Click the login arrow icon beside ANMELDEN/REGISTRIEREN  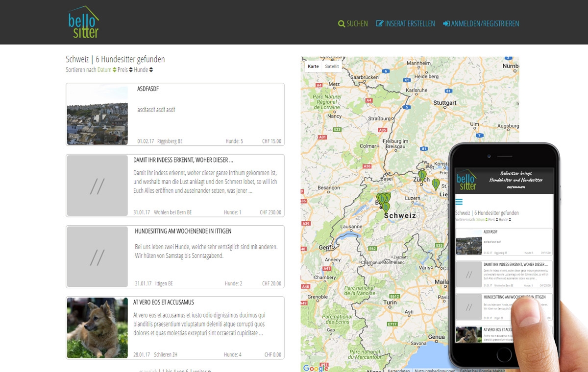pyautogui.click(x=446, y=23)
